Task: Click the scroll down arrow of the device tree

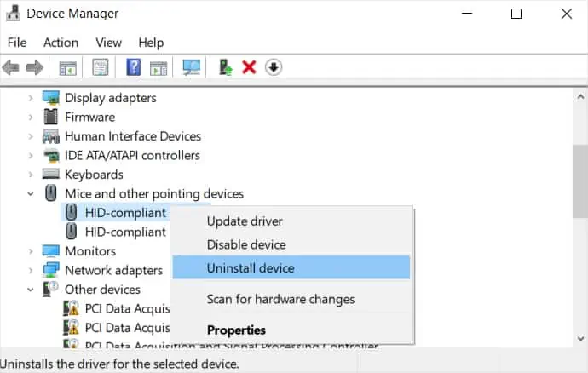Action: 580,339
